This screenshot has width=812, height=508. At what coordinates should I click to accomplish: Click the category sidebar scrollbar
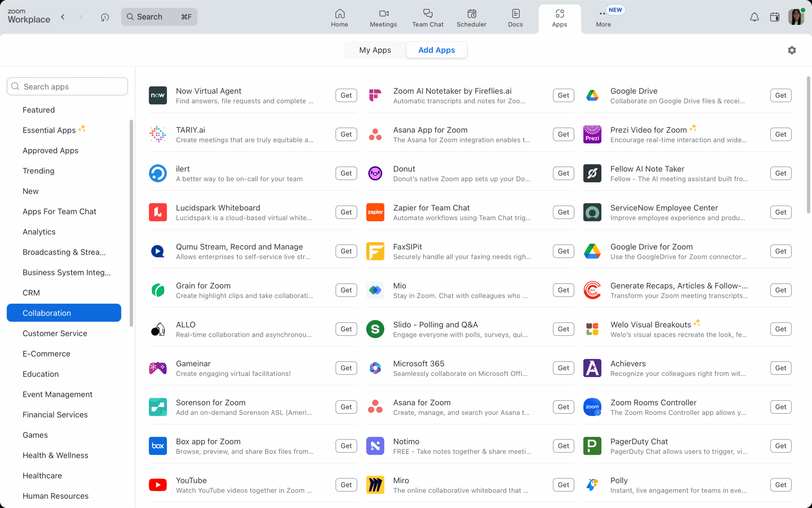(x=131, y=223)
